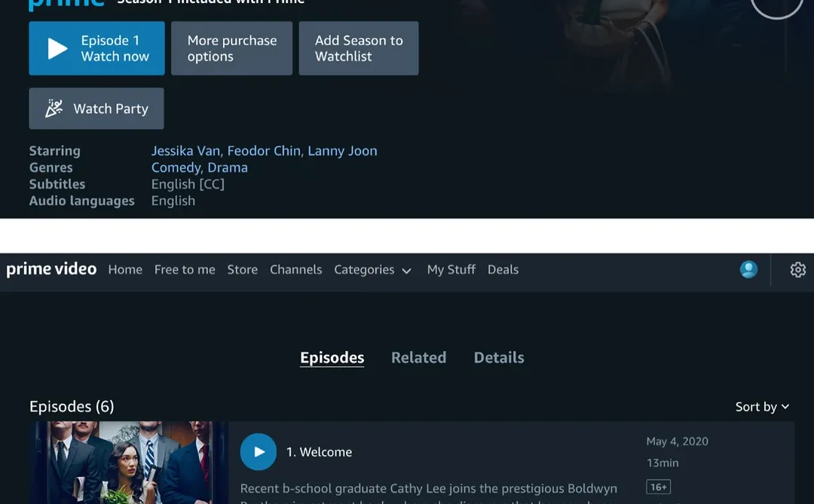Image resolution: width=814 pixels, height=504 pixels.
Task: Open Deals in navigation bar
Action: pos(503,270)
